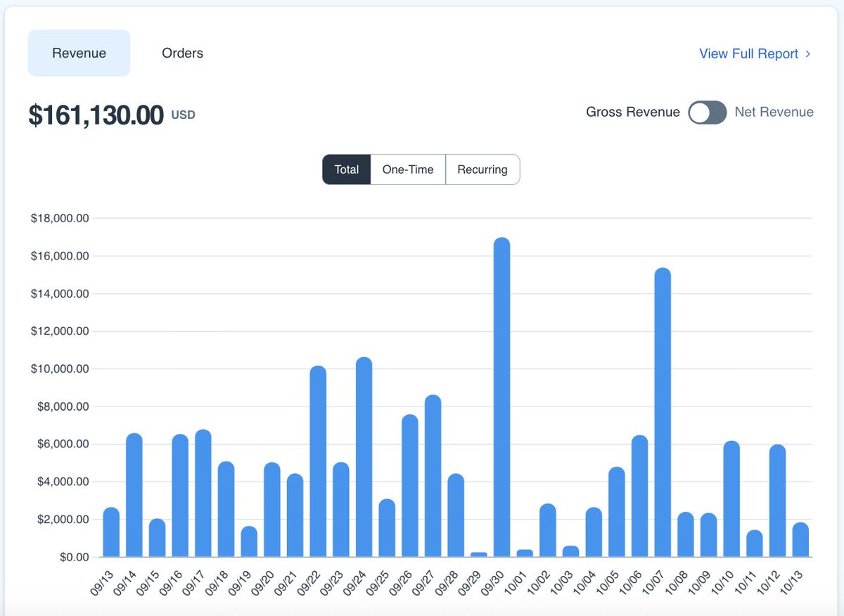Viewport: 844px width, 616px height.
Task: Click the $6,000.00 y-axis label
Action: click(x=63, y=444)
